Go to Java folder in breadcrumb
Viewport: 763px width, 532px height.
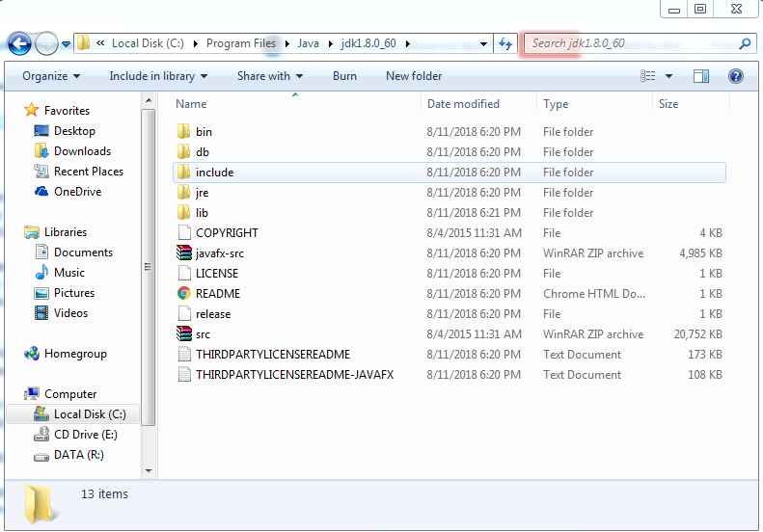308,43
